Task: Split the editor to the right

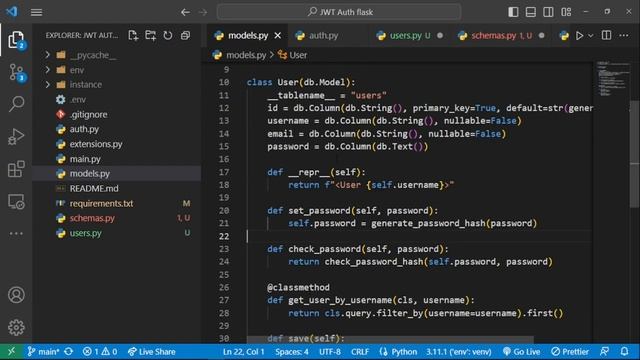Action: tap(607, 36)
